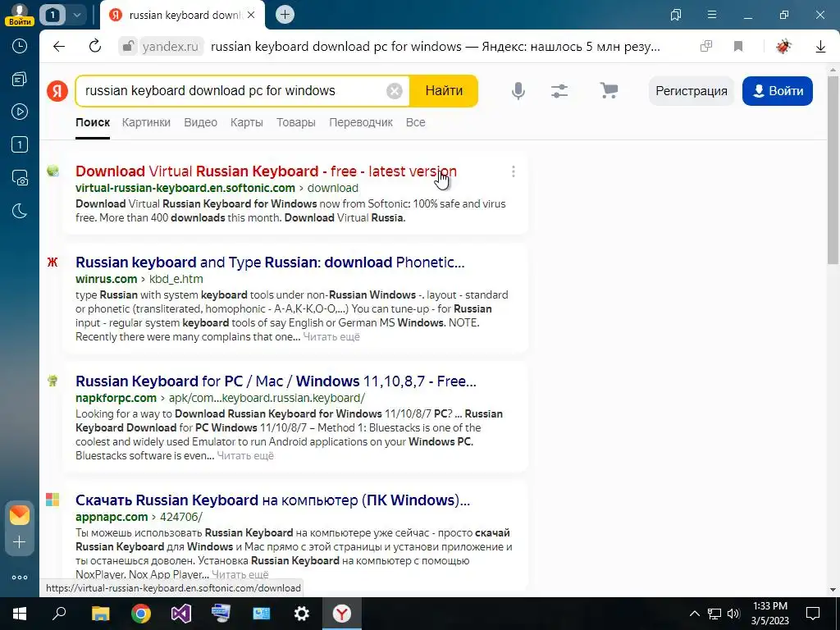Open the news feed icon in sidebar
The width and height of the screenshot is (840, 630).
coord(20,80)
